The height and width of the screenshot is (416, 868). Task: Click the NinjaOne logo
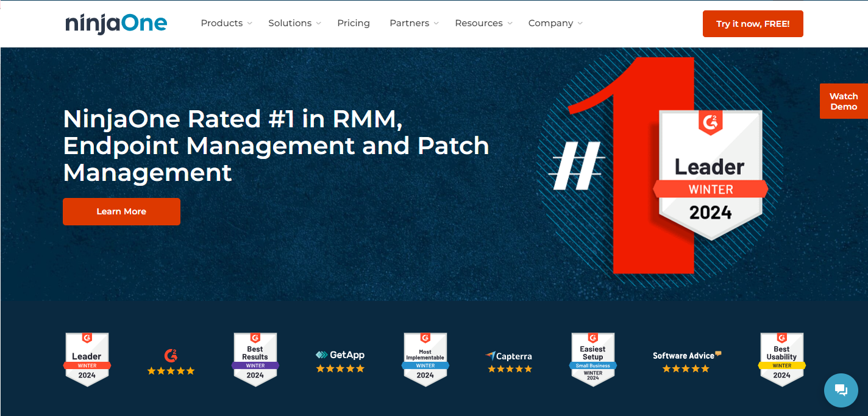coord(116,24)
